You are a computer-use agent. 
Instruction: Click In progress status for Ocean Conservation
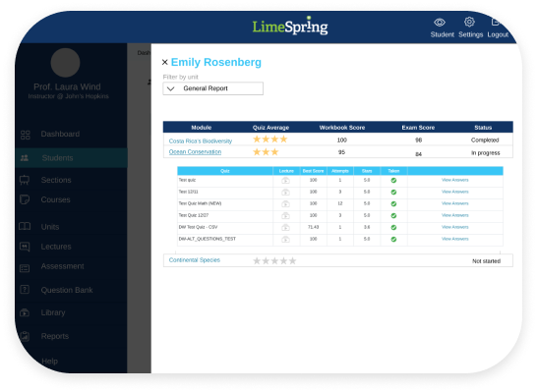[485, 153]
